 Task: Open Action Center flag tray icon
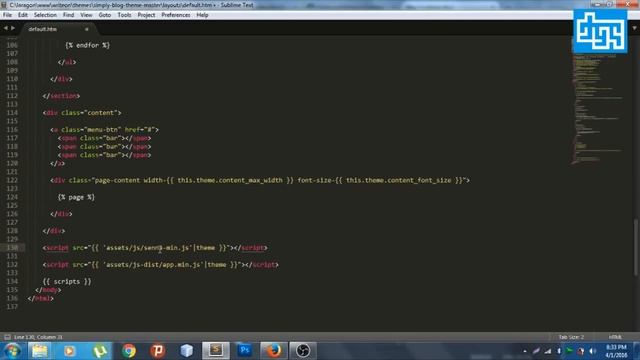click(570, 351)
